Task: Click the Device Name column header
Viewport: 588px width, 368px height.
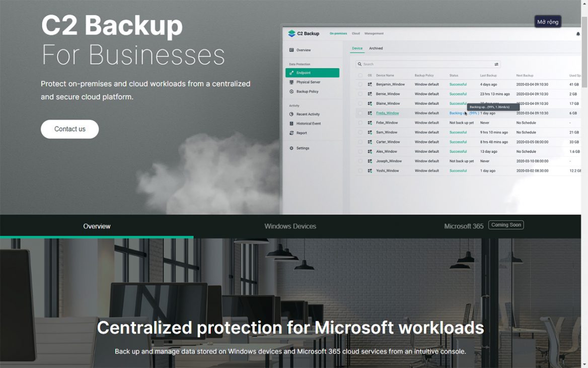Action: (385, 76)
